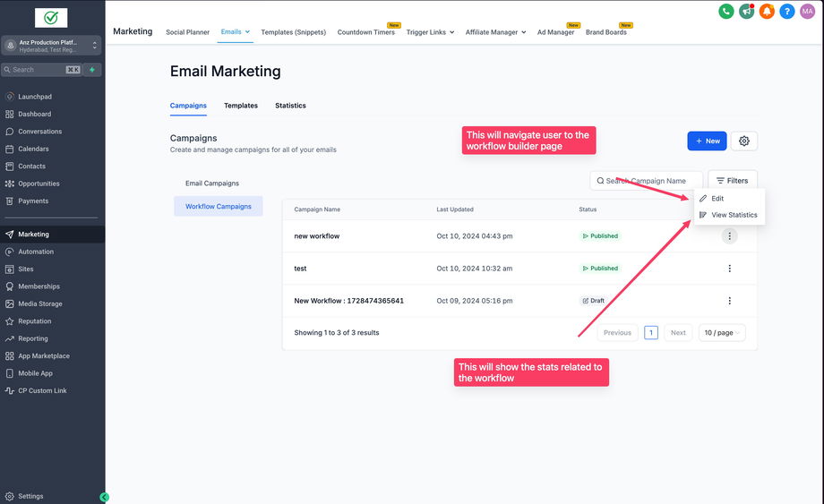
Task: Open Mobile App in sidebar
Action: (x=35, y=373)
